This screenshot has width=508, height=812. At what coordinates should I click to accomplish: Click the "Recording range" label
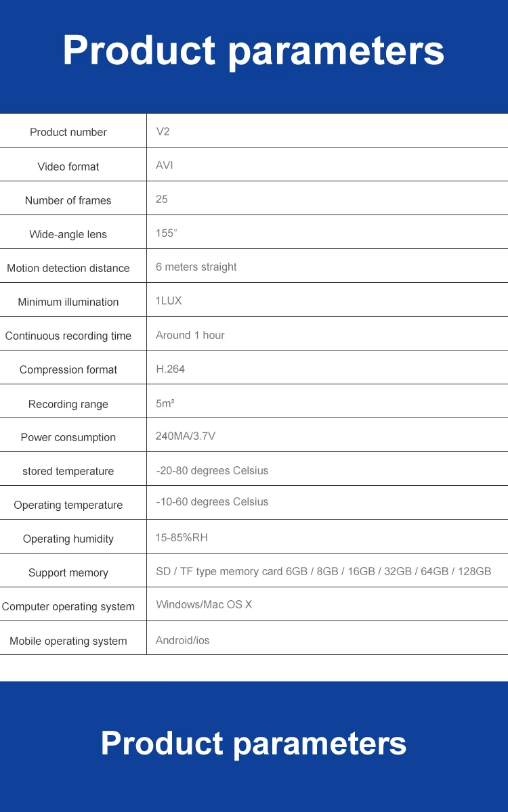[68, 404]
